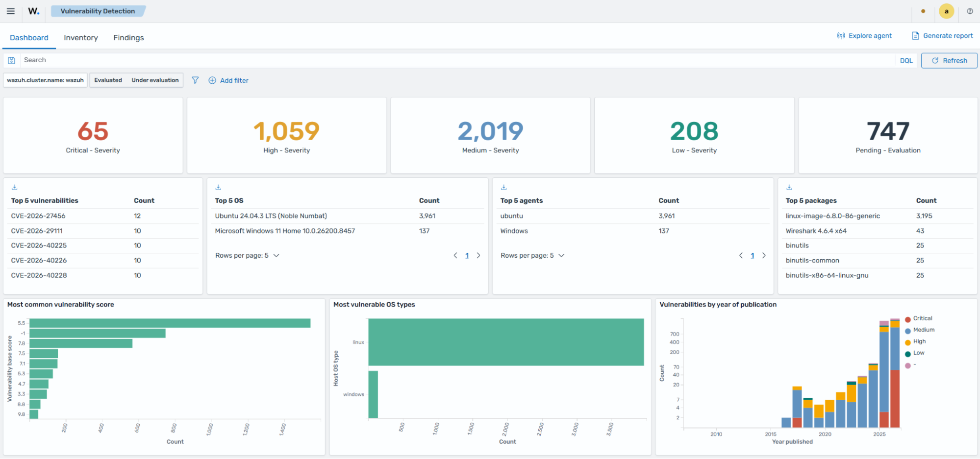Switch to the Findings tab
Viewport: 980px width, 459px height.
[x=128, y=38]
